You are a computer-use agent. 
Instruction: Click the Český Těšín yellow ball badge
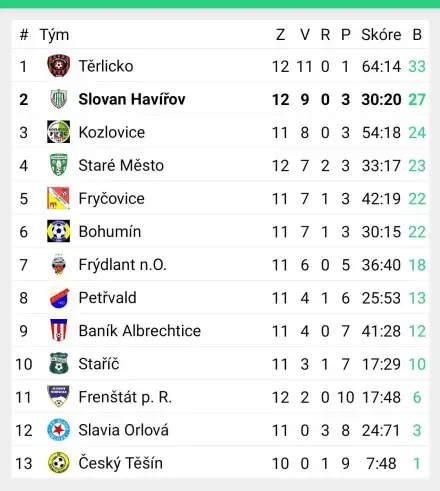tap(58, 463)
